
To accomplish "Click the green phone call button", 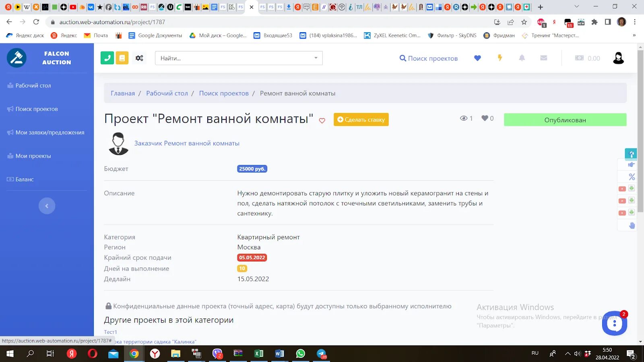I will pyautogui.click(x=107, y=58).
